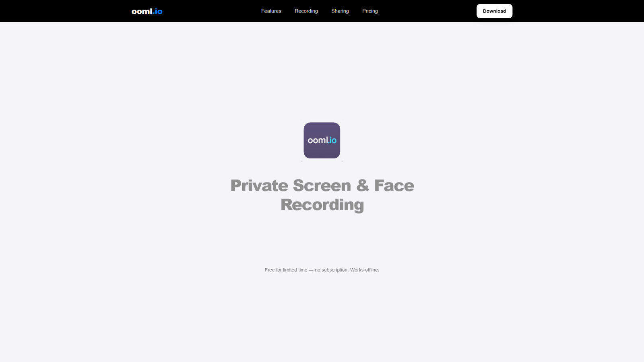Open the Sharing menu item
This screenshot has height=362, width=644.
click(x=340, y=11)
